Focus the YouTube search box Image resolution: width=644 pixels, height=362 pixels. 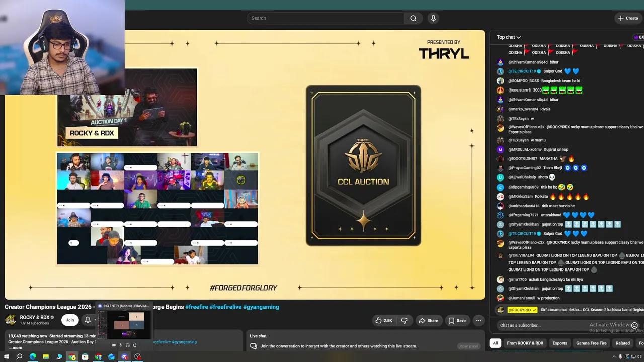[x=326, y=18]
